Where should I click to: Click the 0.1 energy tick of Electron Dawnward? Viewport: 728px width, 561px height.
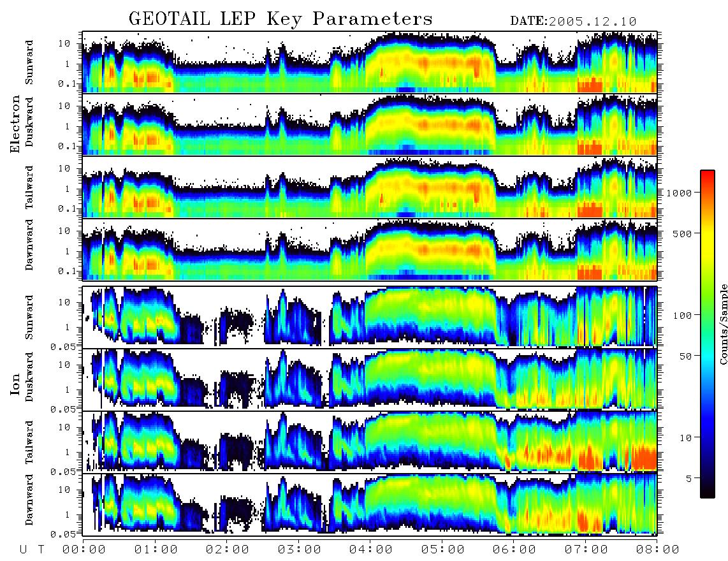68,271
